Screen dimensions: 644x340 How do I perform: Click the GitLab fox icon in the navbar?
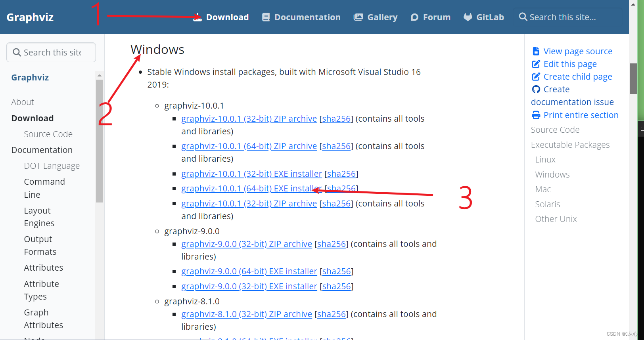(x=468, y=17)
